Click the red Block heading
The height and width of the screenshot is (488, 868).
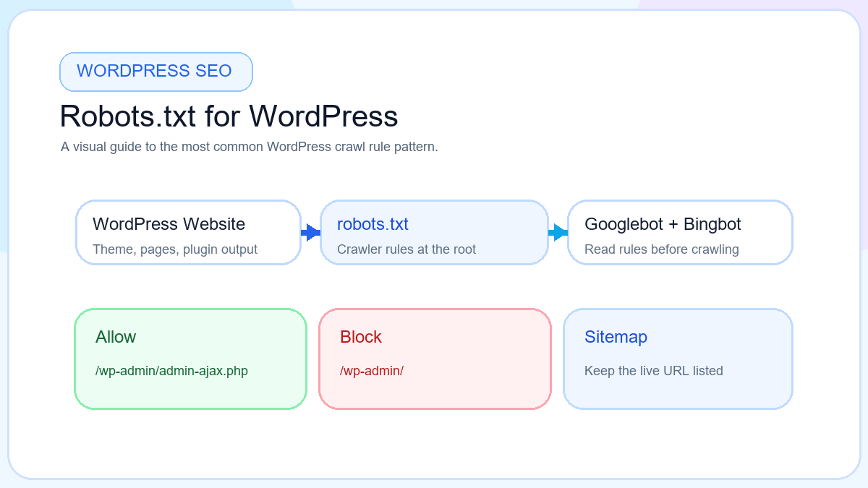(x=361, y=337)
